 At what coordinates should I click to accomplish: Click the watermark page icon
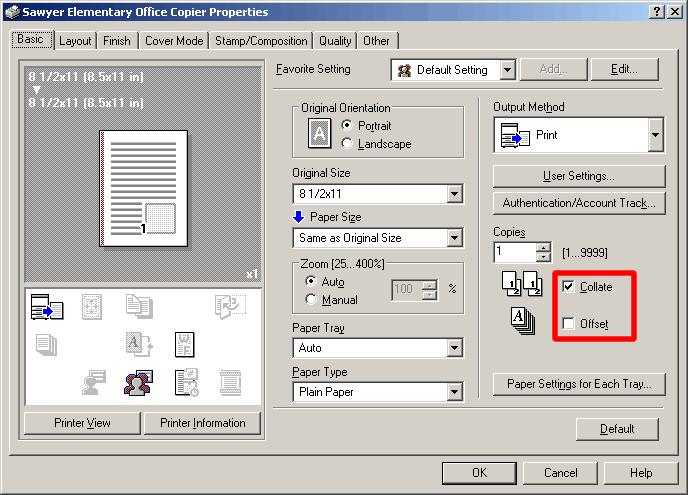pos(185,344)
